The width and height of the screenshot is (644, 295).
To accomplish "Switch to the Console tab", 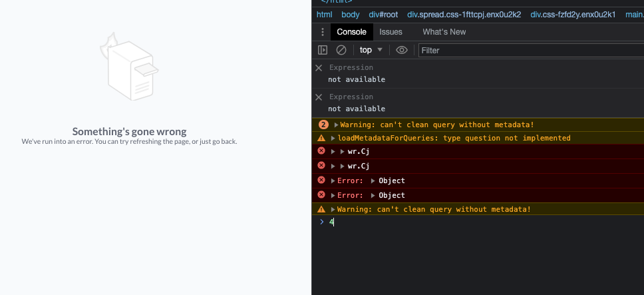I will pos(351,32).
